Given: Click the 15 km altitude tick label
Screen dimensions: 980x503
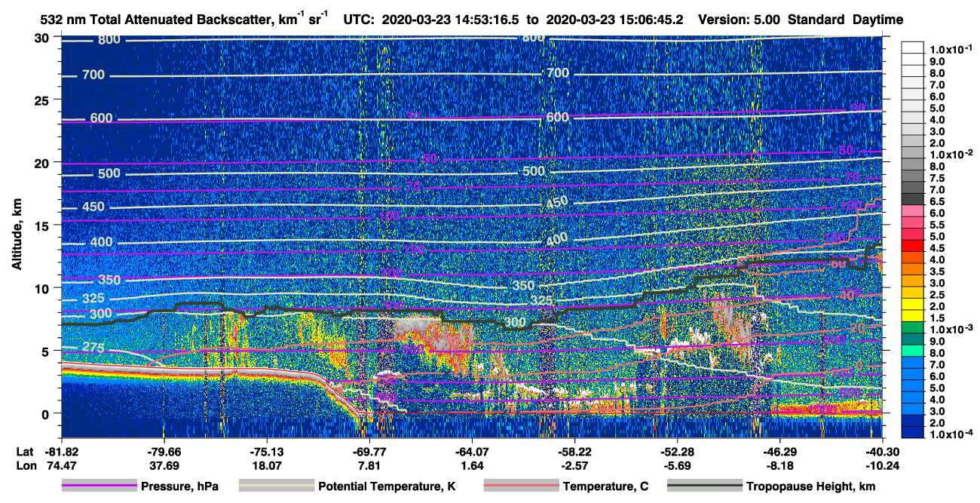Looking at the screenshot, I should click(44, 225).
